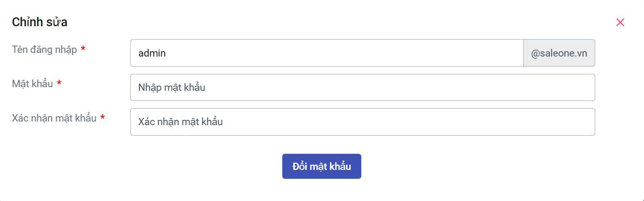Focus the Tên đăng nhập input field

click(327, 53)
